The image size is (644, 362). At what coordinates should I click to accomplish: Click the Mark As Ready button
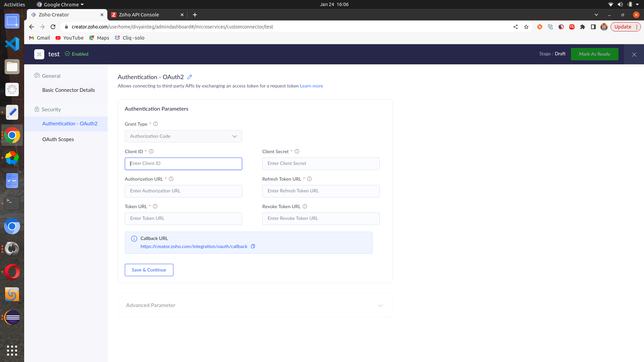point(594,54)
